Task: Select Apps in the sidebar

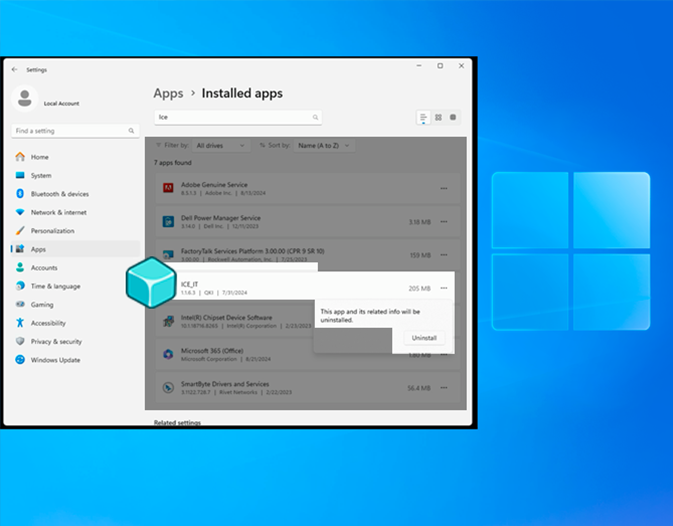Action: point(75,249)
